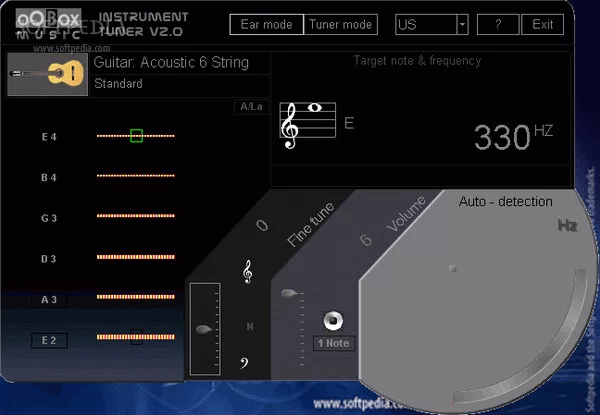Screen dimensions: 600x415
Task: Switch to Ear mode
Action: (266, 24)
